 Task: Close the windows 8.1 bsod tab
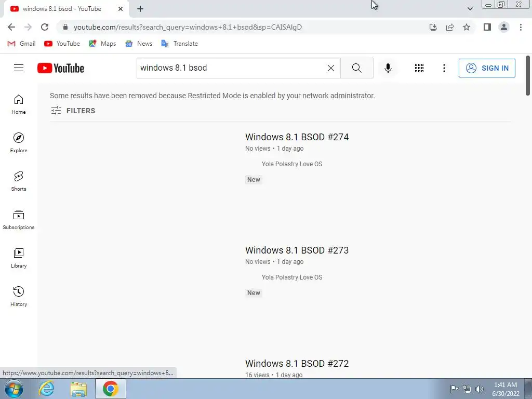pyautogui.click(x=121, y=9)
